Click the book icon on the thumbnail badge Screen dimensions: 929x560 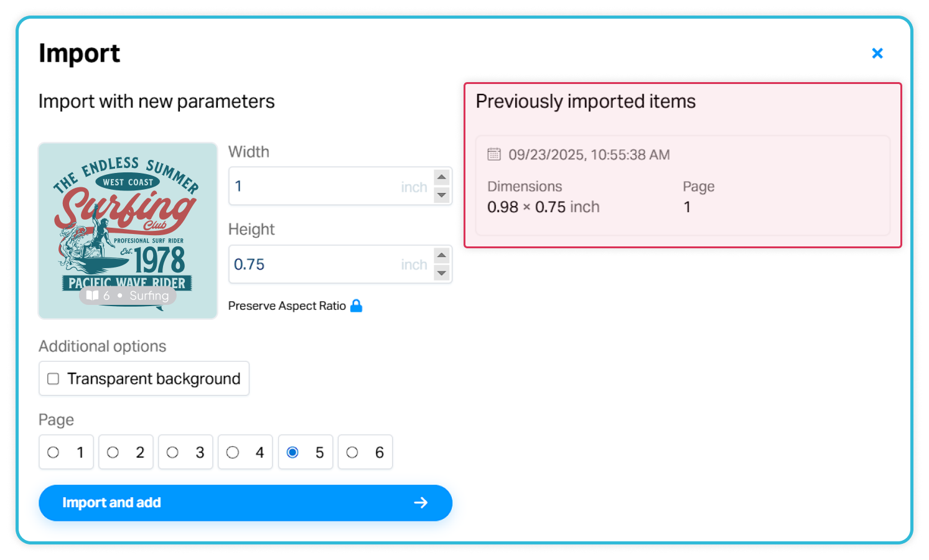92,296
